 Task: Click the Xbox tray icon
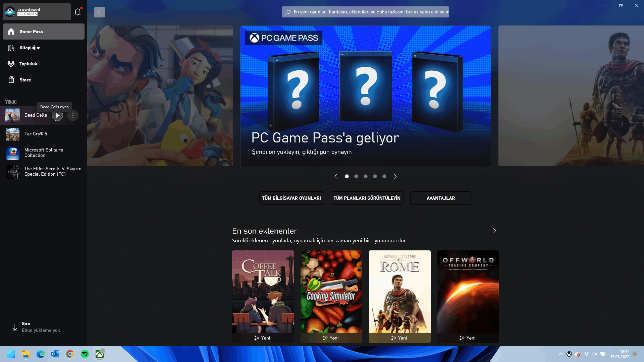(x=569, y=354)
